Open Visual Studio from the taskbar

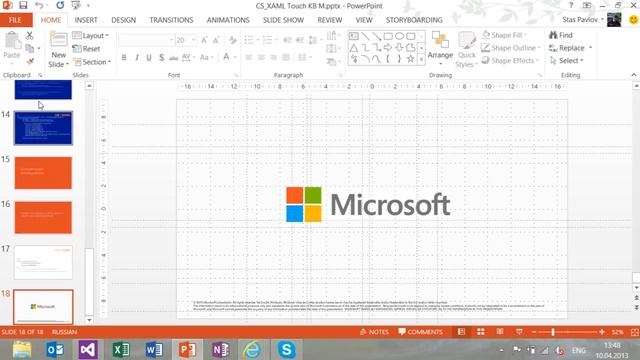[88, 350]
